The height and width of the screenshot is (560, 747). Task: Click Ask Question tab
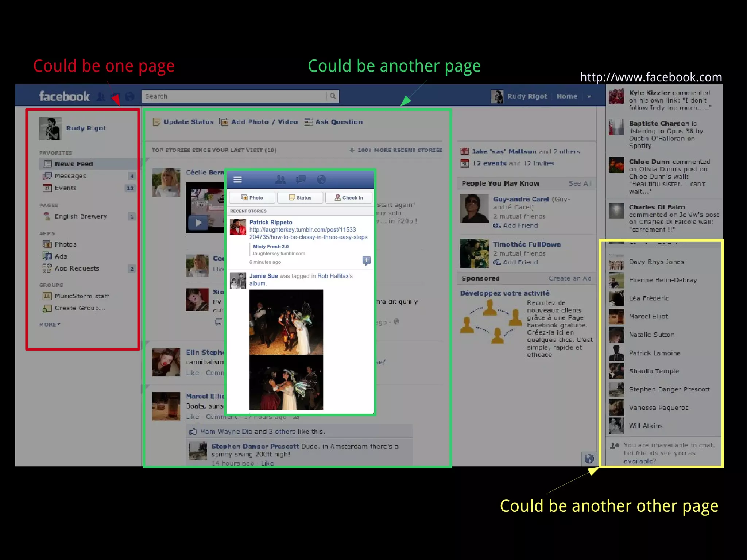pyautogui.click(x=334, y=122)
